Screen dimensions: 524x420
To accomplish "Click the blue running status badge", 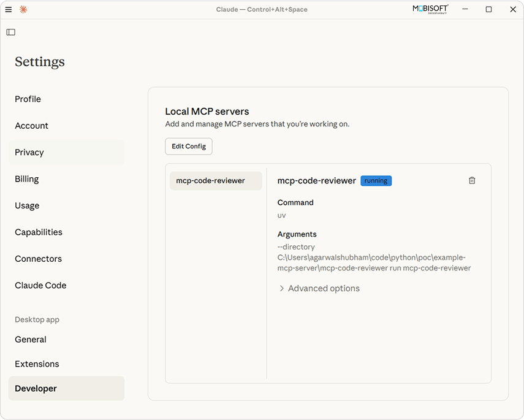I will [x=376, y=181].
